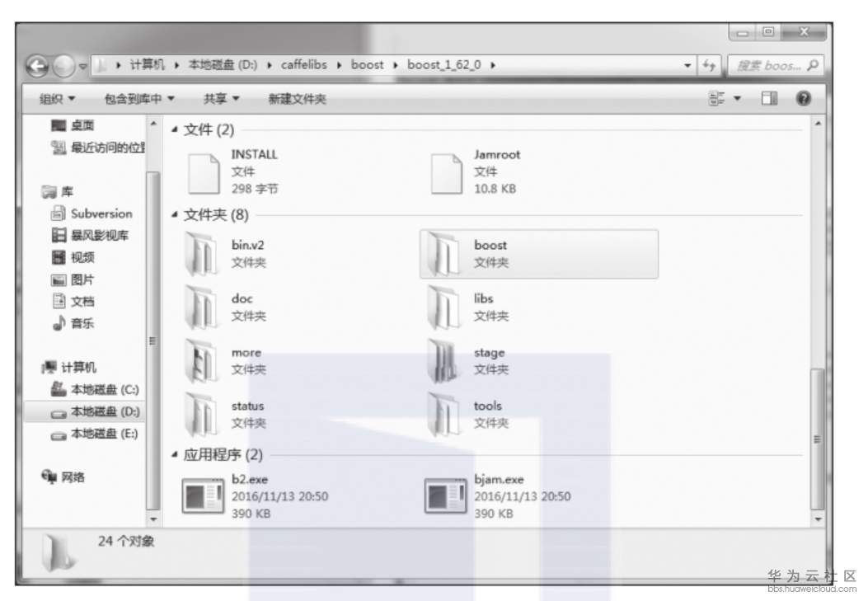Select boost in the address breadcrumb
The height and width of the screenshot is (601, 868).
pyautogui.click(x=367, y=65)
